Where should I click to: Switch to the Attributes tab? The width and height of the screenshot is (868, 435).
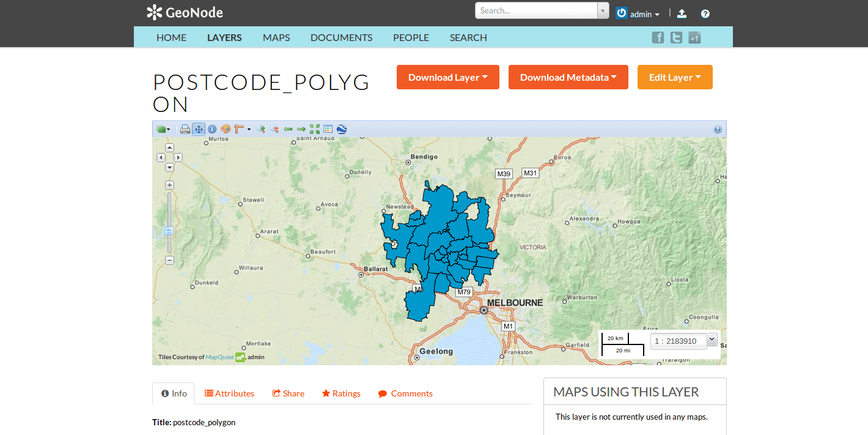pyautogui.click(x=229, y=393)
